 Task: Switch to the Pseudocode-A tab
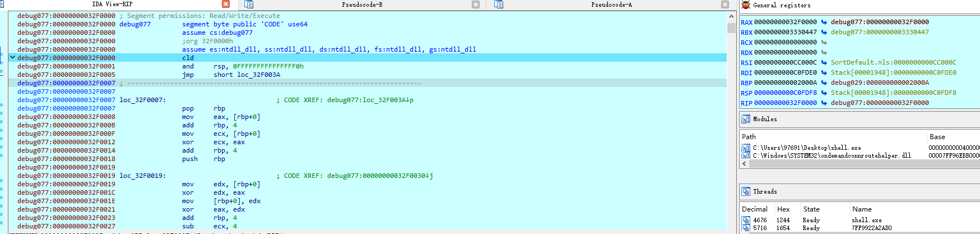[x=611, y=4]
